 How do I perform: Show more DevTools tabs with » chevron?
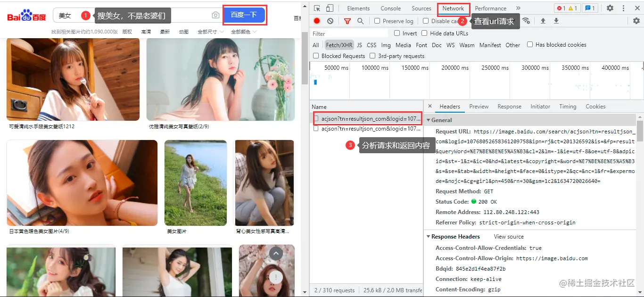pos(518,8)
